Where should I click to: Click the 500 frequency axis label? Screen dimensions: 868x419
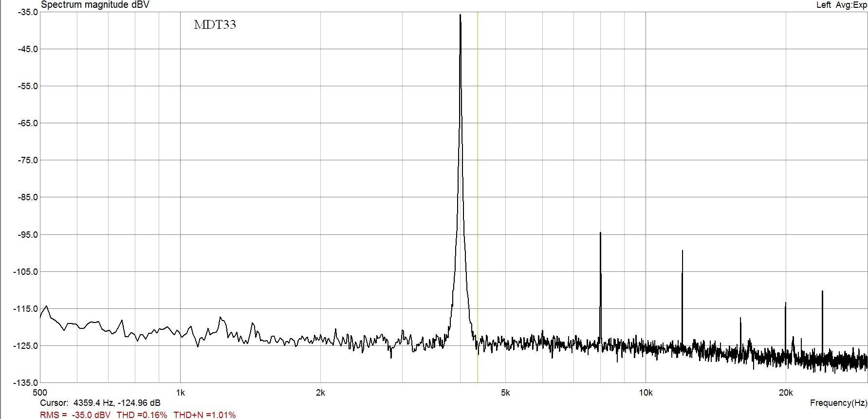pyautogui.click(x=39, y=392)
